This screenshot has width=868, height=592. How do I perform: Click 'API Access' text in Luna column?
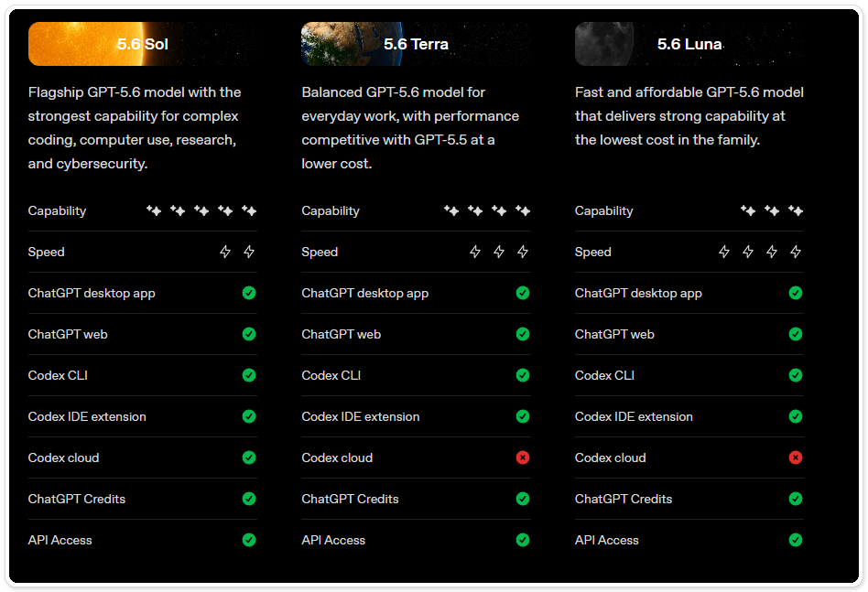[x=607, y=540]
